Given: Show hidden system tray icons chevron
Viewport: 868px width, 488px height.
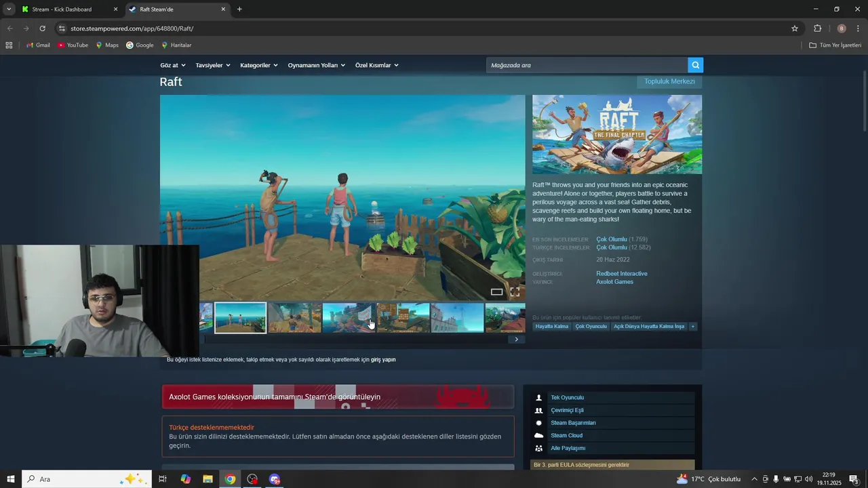Looking at the screenshot, I should pyautogui.click(x=754, y=479).
